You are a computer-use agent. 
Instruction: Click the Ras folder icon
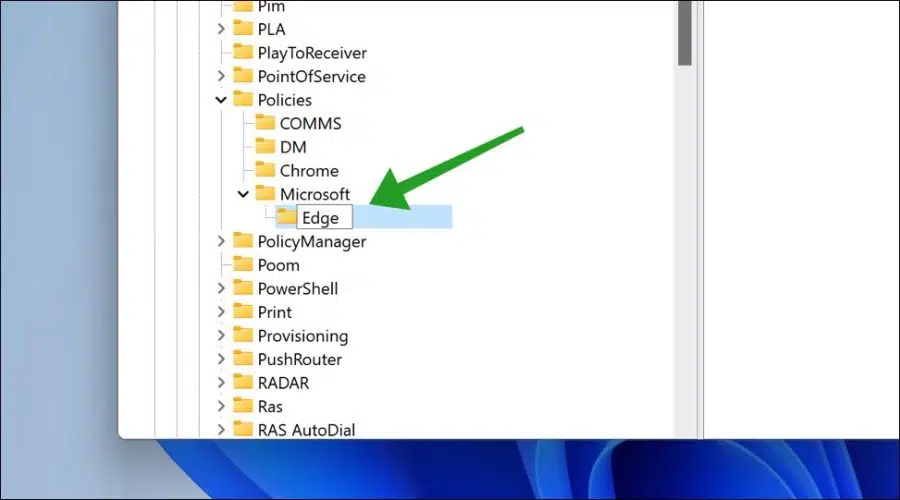[x=243, y=405]
